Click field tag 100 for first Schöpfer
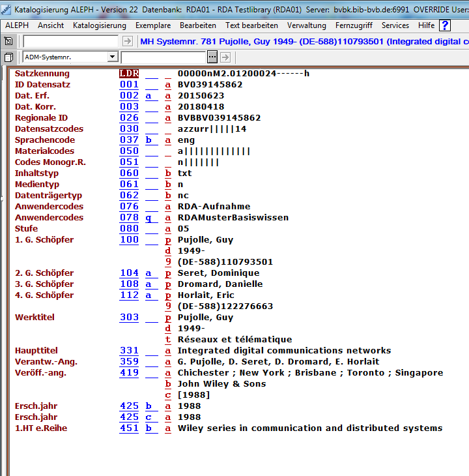Image resolution: width=469 pixels, height=476 pixels. pos(129,240)
